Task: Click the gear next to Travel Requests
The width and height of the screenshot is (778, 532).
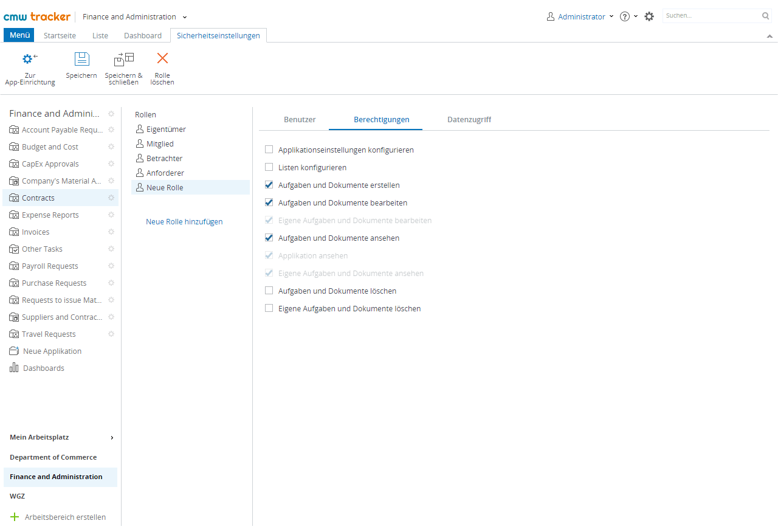Action: coord(111,334)
